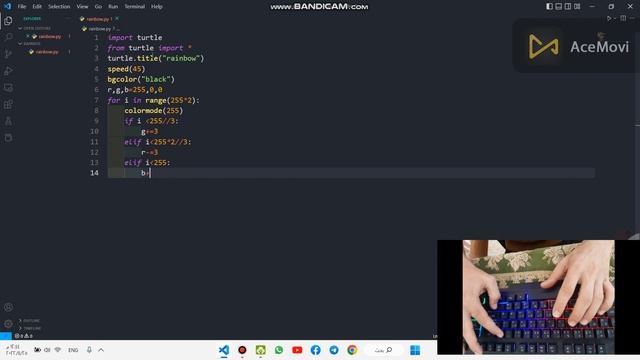This screenshot has width=640, height=360.
Task: Click the microphone tray icon
Action: pyautogui.click(x=89, y=350)
